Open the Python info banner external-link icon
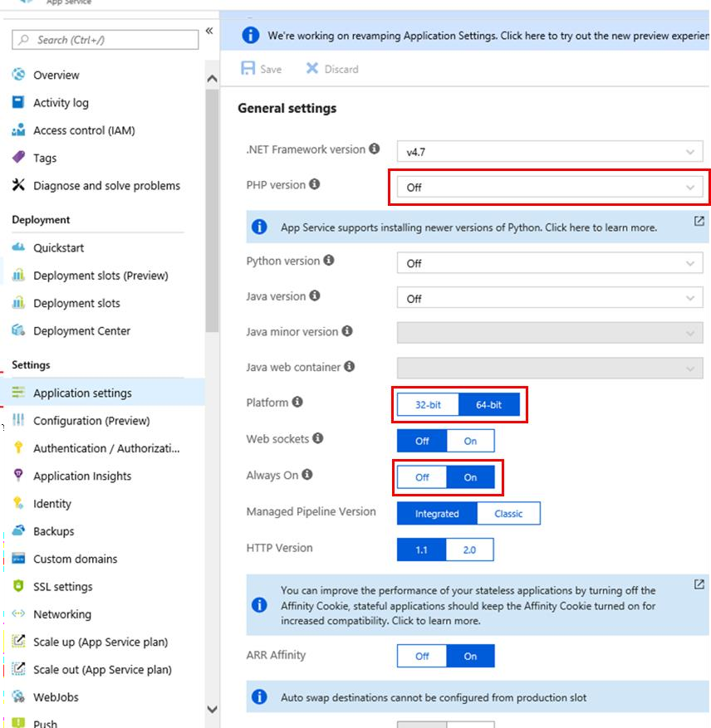 point(699,221)
